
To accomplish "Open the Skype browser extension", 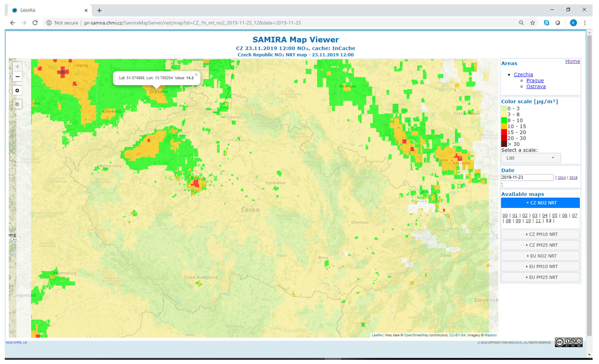I will pos(547,23).
